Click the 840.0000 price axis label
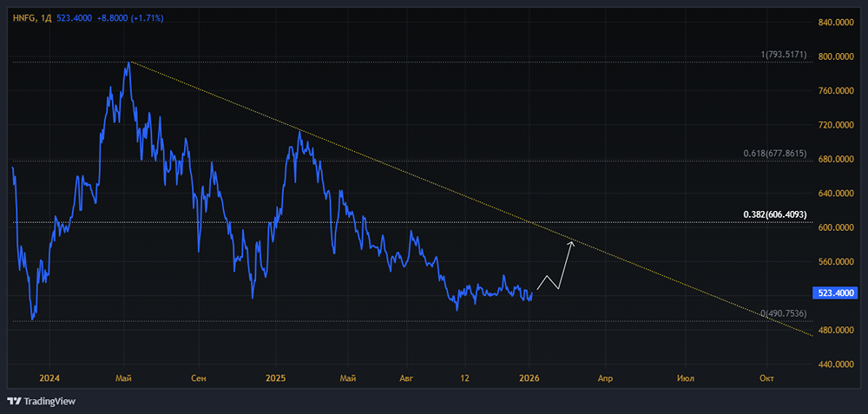 836,23
